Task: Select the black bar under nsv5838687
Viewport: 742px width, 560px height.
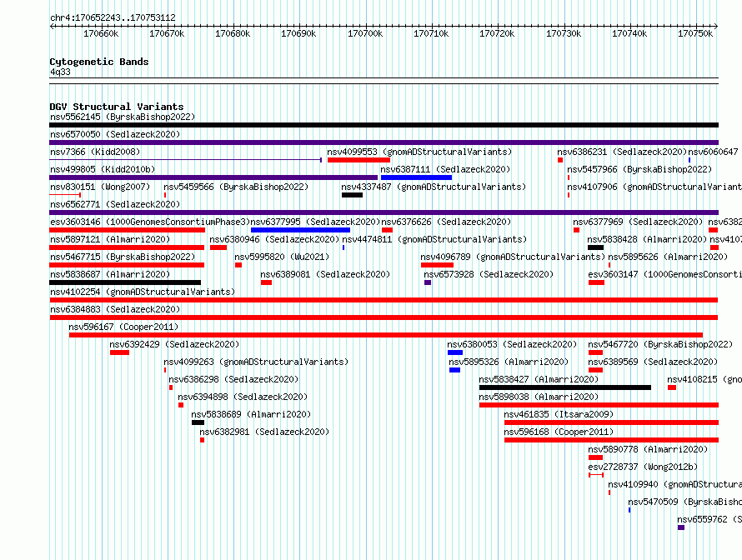Action: 125,282
